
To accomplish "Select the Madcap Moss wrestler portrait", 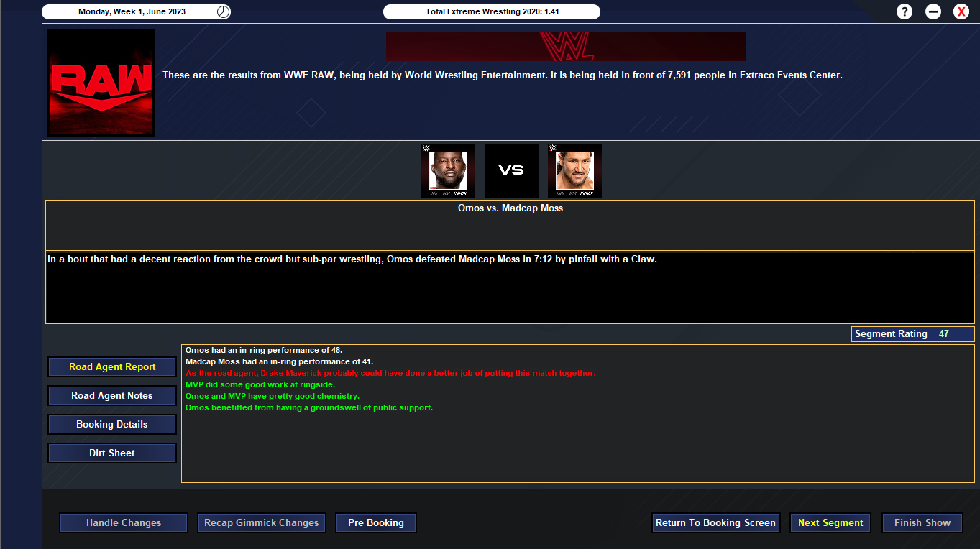I will [574, 170].
